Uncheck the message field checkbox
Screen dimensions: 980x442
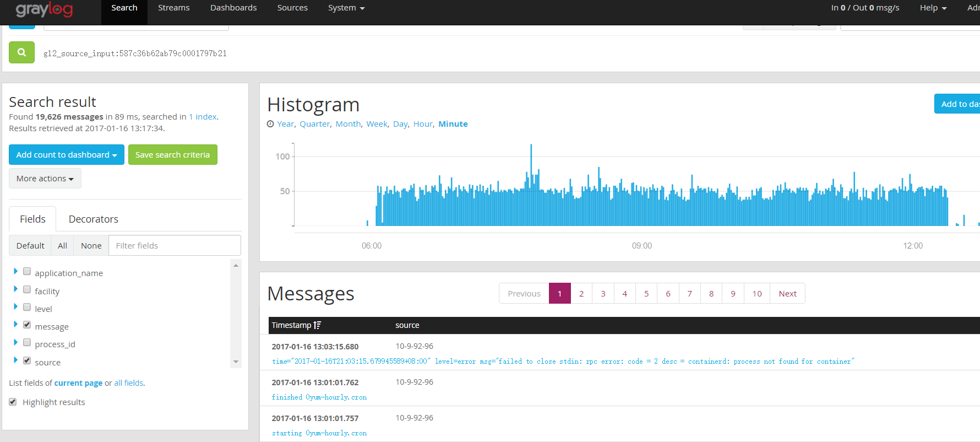pyautogui.click(x=27, y=325)
